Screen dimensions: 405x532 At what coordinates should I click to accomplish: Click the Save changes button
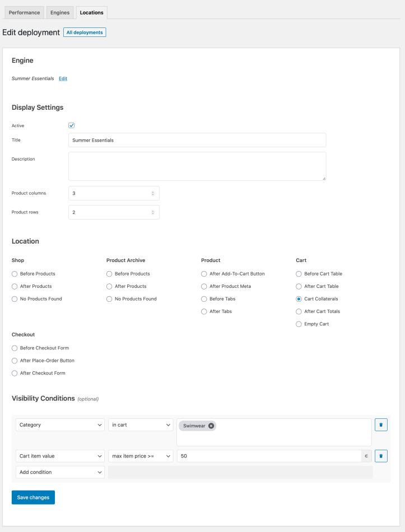coord(33,497)
